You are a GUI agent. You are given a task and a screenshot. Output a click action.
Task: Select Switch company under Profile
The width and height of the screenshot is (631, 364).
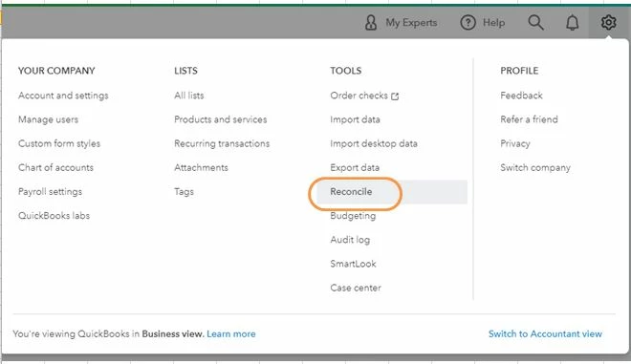(535, 167)
